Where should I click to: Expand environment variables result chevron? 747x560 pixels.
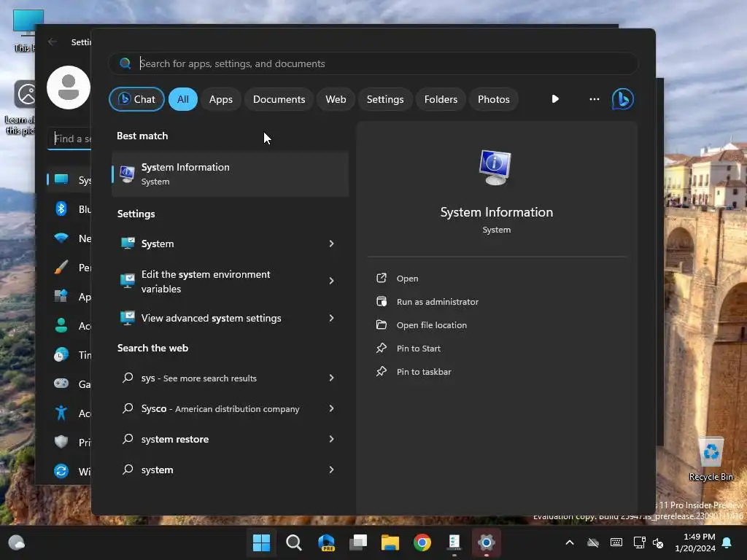coord(332,281)
